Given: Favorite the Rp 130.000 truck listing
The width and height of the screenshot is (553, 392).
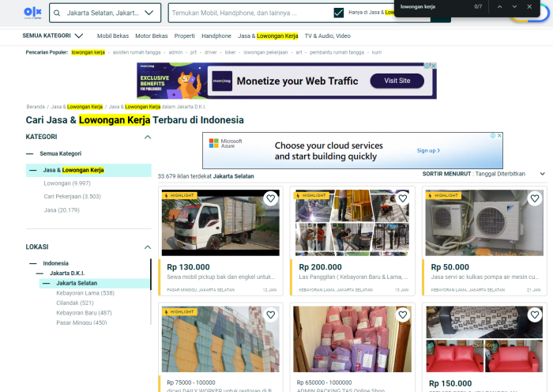Looking at the screenshot, I should (270, 198).
